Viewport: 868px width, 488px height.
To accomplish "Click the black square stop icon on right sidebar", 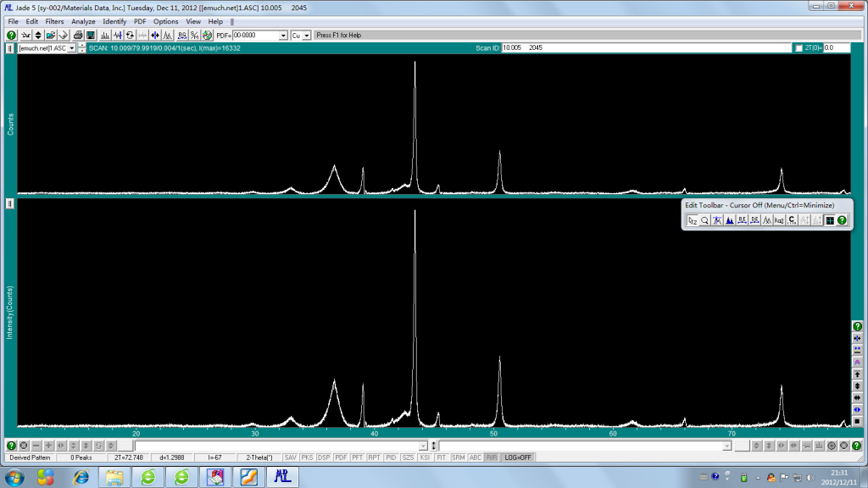I will (858, 422).
